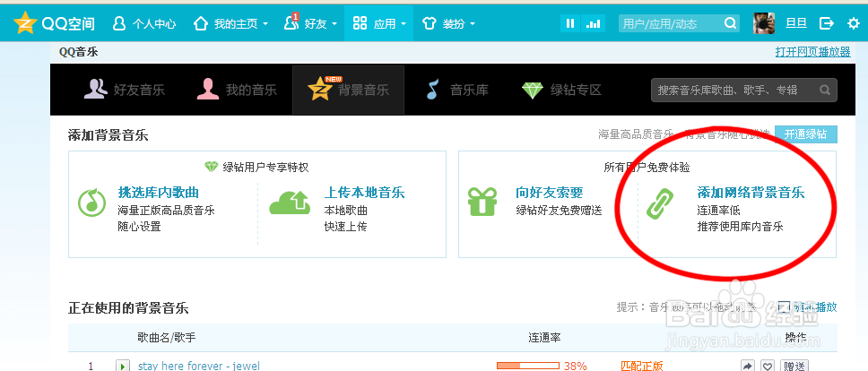Click the 开通绿钻 button

[806, 134]
